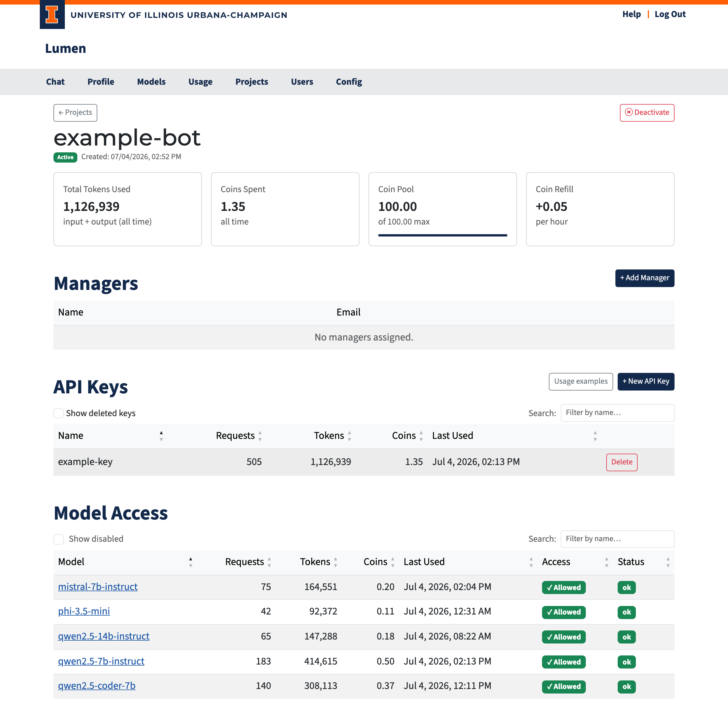Click the Coin Pool progress bar
The width and height of the screenshot is (728, 710).
coord(442,235)
